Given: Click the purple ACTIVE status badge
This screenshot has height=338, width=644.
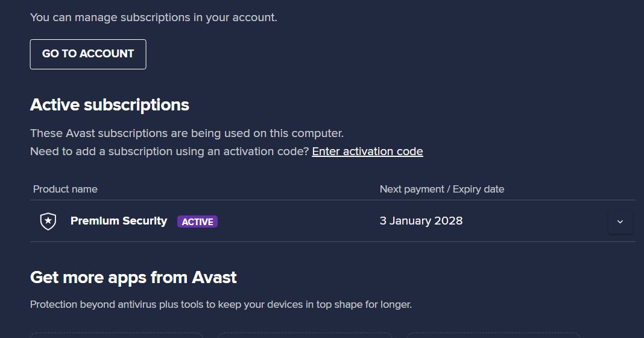Looking at the screenshot, I should (x=197, y=222).
